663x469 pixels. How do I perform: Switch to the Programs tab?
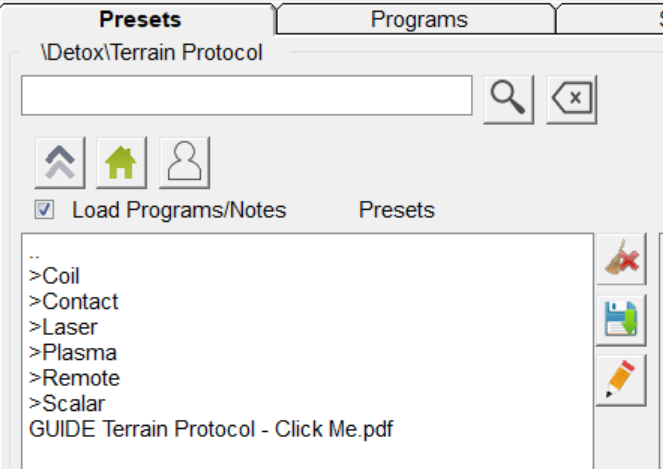point(418,19)
